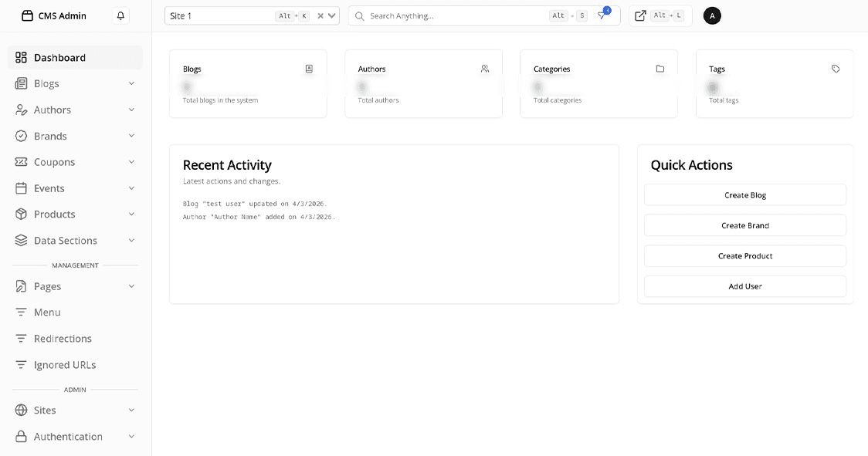Viewport: 868px width, 456px height.
Task: Go to the Dashboard menu item
Action: coord(60,57)
